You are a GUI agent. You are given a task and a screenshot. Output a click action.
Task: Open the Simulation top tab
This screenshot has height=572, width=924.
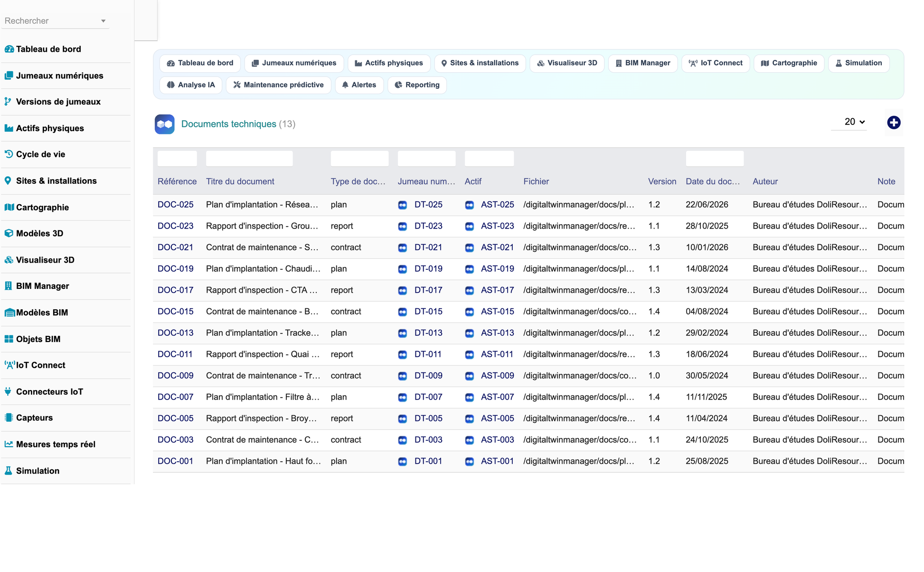tap(858, 63)
